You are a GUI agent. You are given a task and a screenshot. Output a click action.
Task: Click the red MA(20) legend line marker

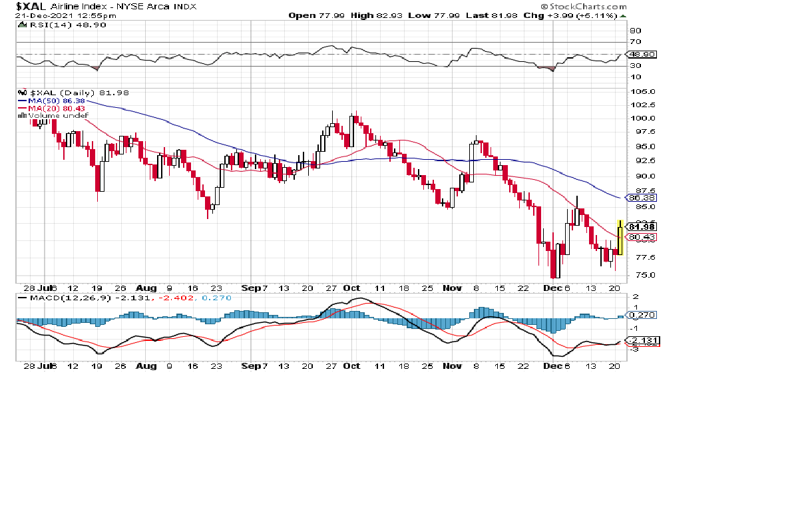pyautogui.click(x=22, y=108)
